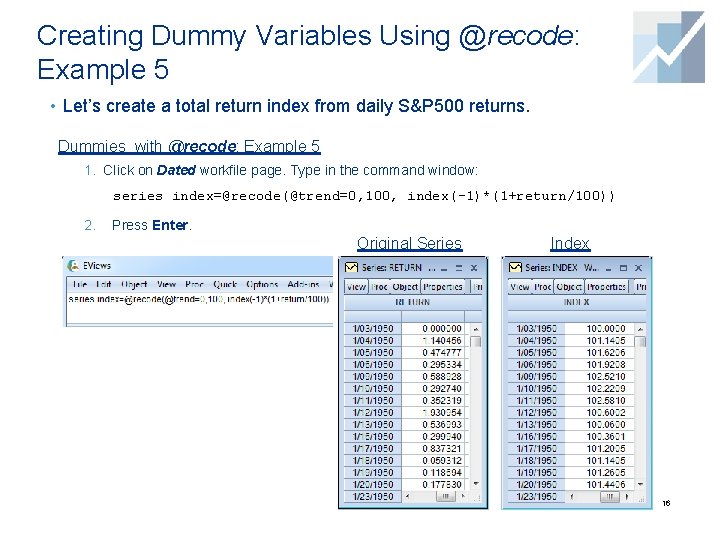The height and width of the screenshot is (540, 720).
Task: Click scroll-up arrow in INDEX window
Action: [640, 329]
